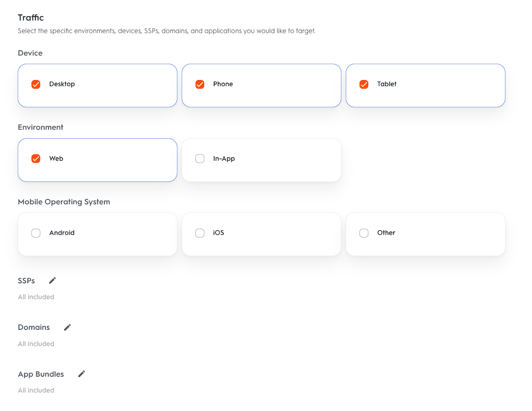
Task: Check the iOS operating system checkbox
Action: (x=200, y=233)
